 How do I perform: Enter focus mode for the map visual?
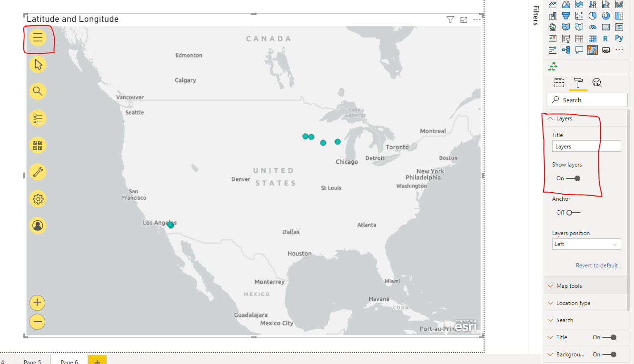click(464, 20)
